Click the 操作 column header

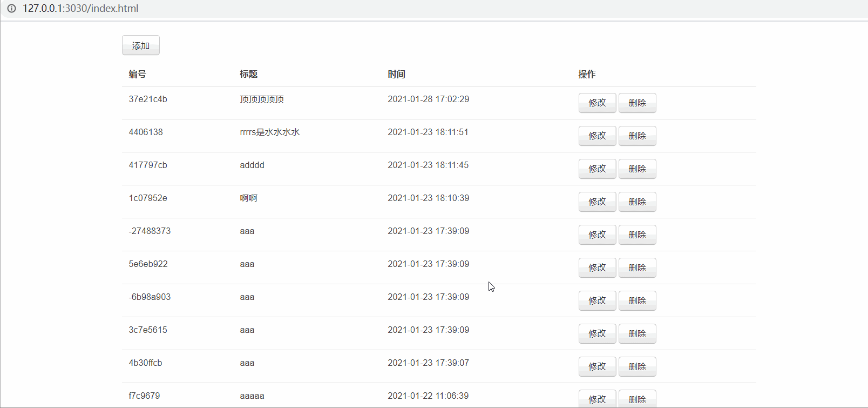(587, 74)
